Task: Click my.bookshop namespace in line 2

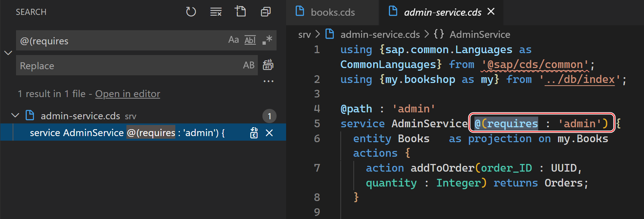Action: point(420,79)
